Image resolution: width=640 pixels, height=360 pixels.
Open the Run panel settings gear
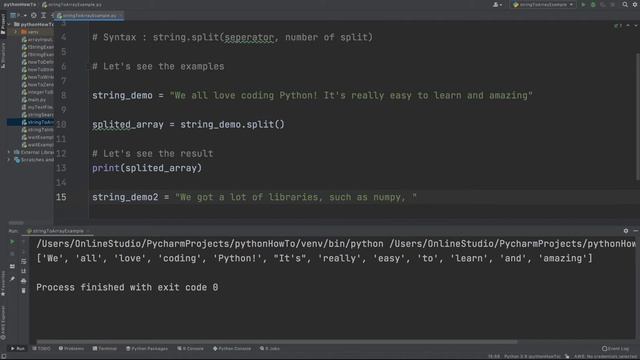[626, 231]
